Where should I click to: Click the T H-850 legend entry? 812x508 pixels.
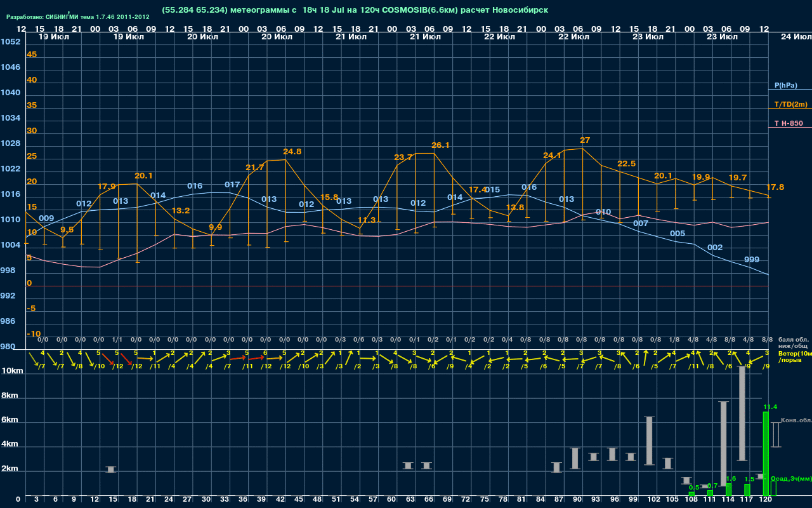789,123
